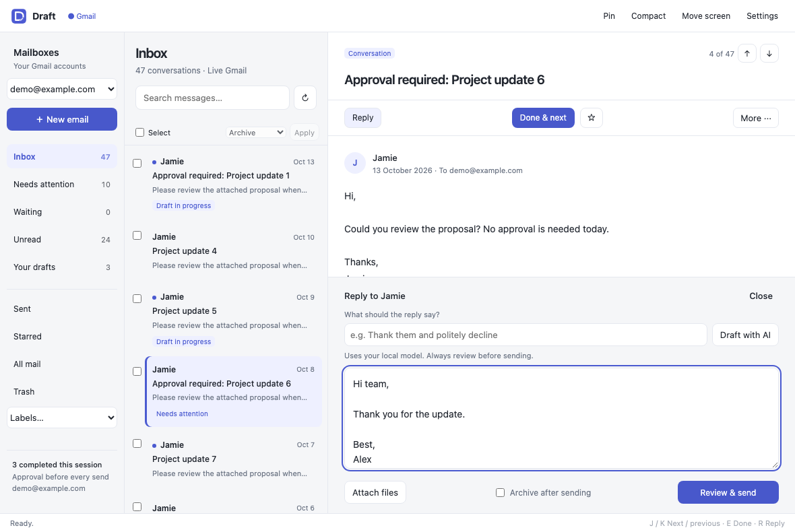Switch to Compact view
795x532 pixels.
(649, 16)
